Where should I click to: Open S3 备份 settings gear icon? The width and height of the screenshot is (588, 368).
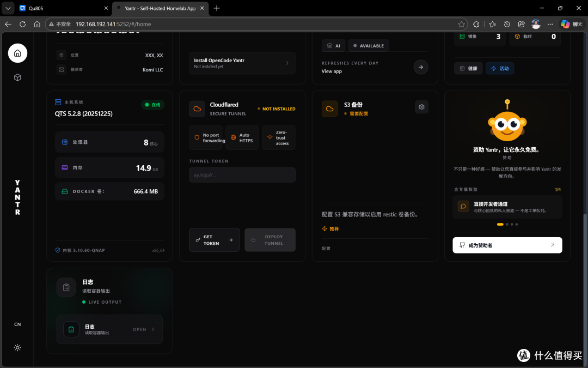coord(421,107)
